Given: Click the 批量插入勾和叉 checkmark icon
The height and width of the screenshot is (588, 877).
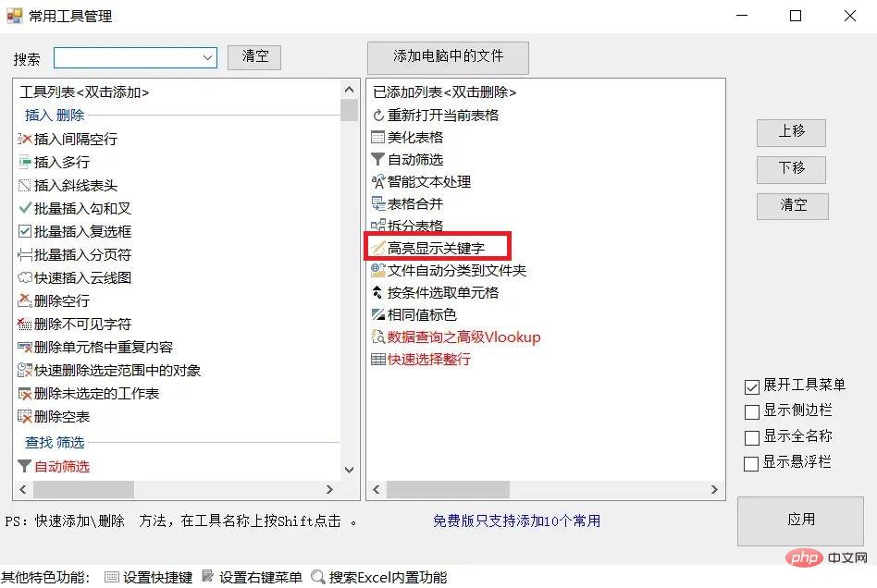Looking at the screenshot, I should pyautogui.click(x=25, y=208).
